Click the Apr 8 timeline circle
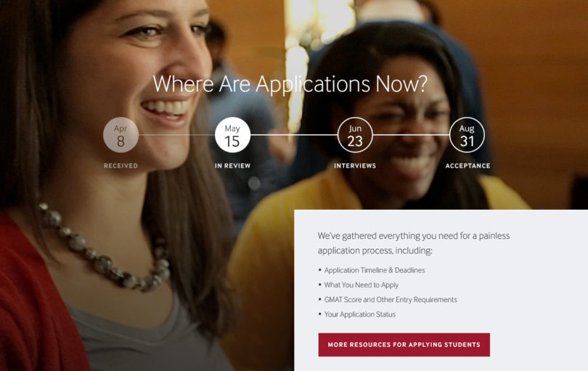The height and width of the screenshot is (371, 588). (x=121, y=135)
